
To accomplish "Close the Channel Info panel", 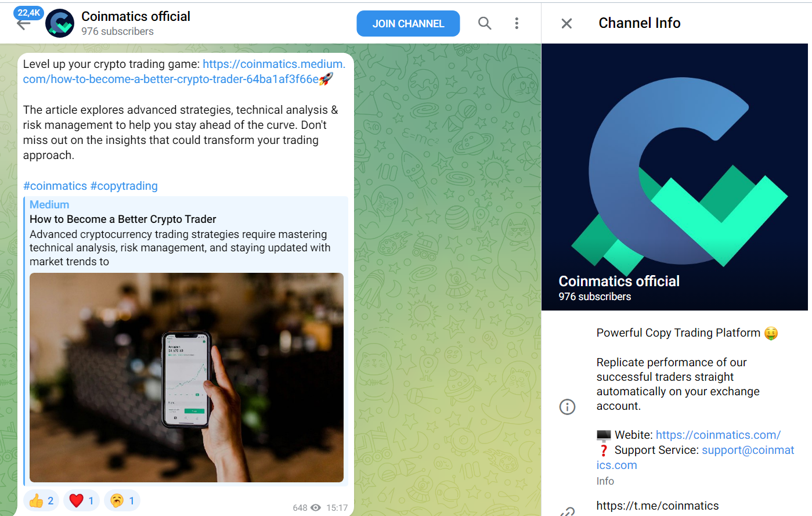I will coord(566,23).
